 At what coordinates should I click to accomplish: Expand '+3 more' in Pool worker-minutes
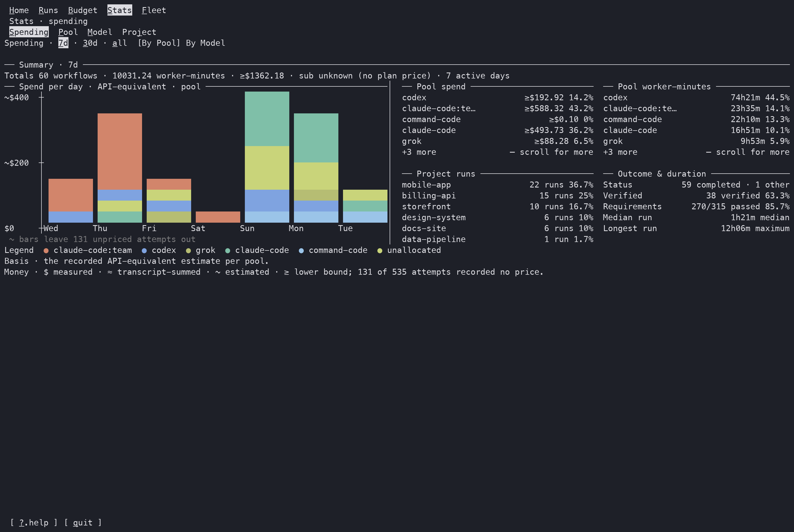point(696,152)
